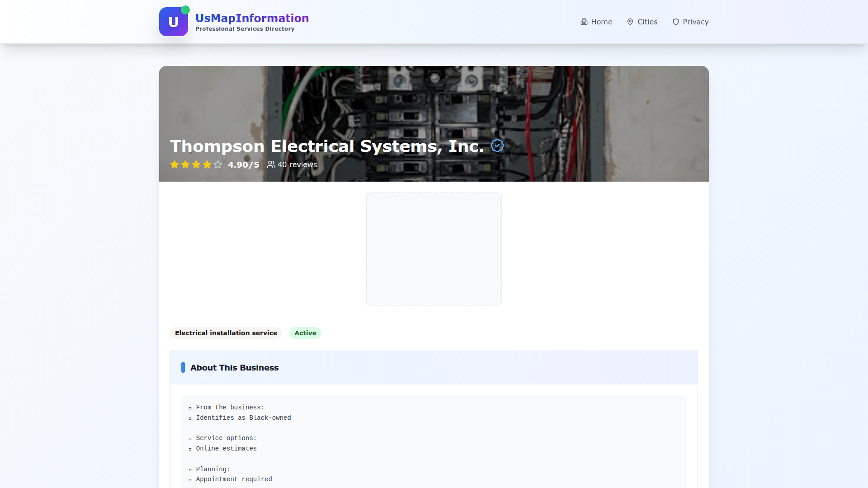Click the Active status badge
This screenshot has height=488, width=868.
click(x=305, y=333)
